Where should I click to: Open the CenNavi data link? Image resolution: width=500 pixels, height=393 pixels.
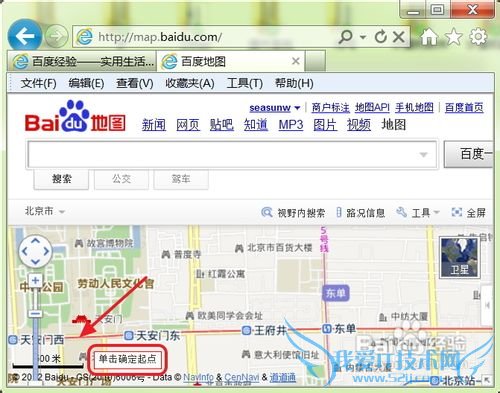pyautogui.click(x=242, y=377)
